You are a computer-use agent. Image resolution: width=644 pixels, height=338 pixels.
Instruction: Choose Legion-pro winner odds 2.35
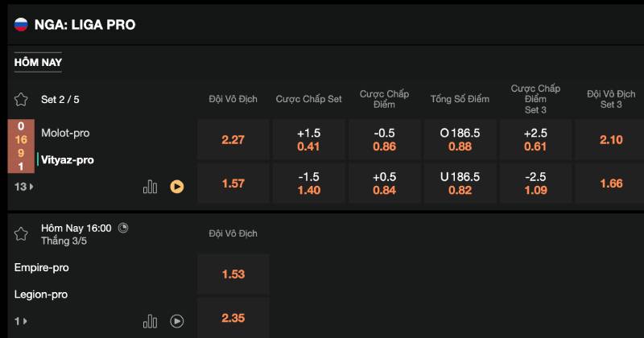(233, 318)
